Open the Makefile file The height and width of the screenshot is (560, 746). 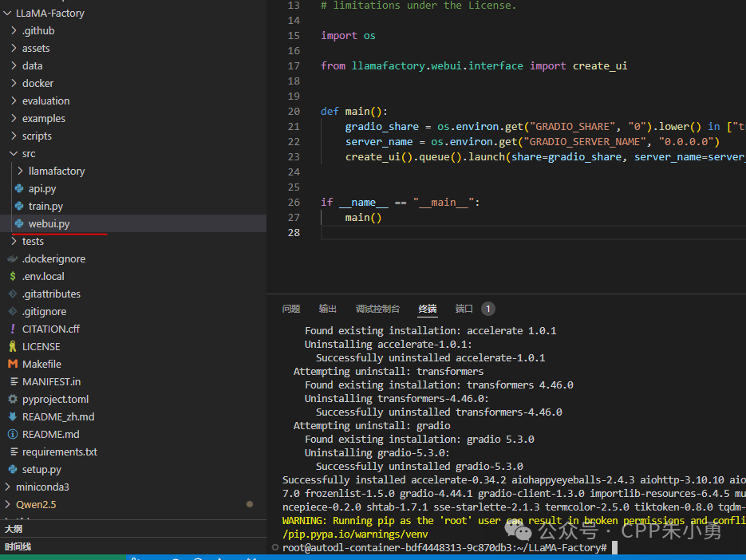tap(41, 364)
